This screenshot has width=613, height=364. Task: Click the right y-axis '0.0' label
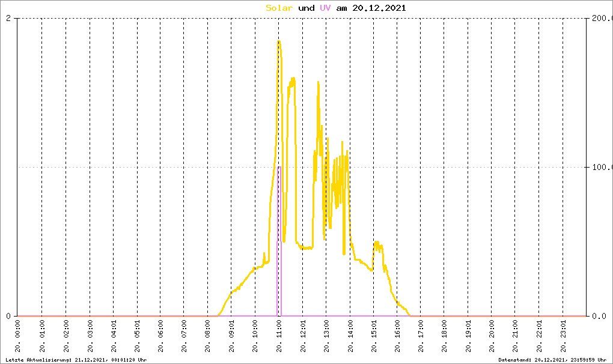(601, 316)
